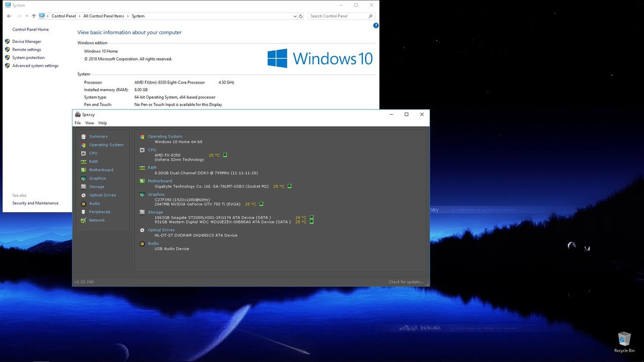Go to Control Panel Home
Image resolution: width=644 pixels, height=362 pixels.
31,29
